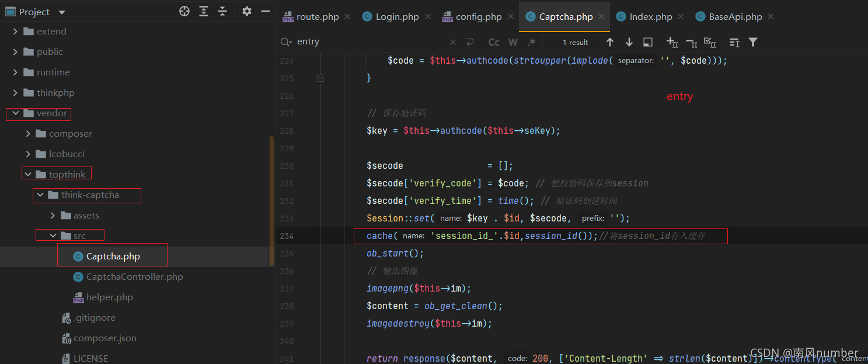Expand the extend folder
Viewport: 868px width, 364px height.
pyautogui.click(x=16, y=32)
